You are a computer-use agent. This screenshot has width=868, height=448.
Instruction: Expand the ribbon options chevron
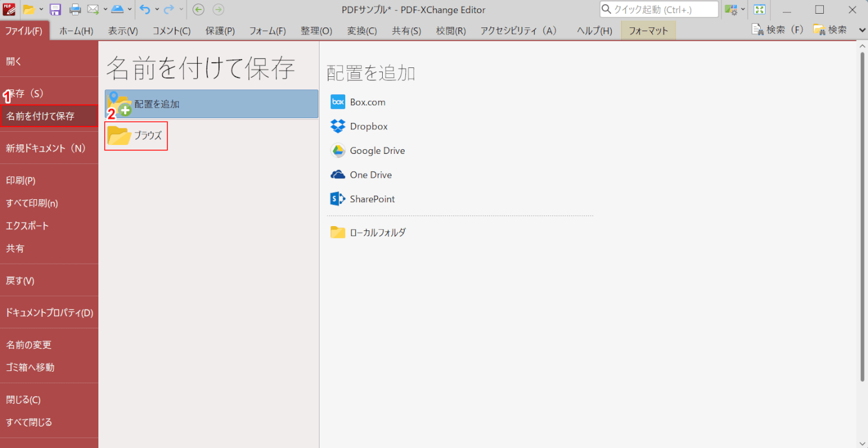pyautogui.click(x=861, y=29)
